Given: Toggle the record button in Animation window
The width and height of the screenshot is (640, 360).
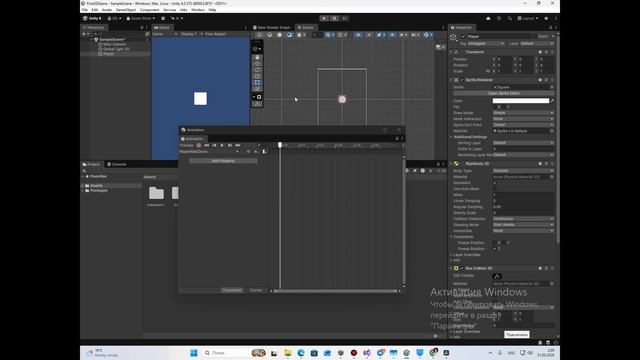Looking at the screenshot, I should point(199,145).
